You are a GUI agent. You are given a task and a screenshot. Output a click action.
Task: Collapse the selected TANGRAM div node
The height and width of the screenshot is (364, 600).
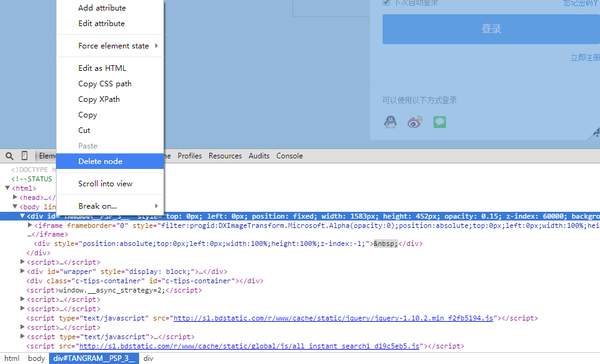22,216
